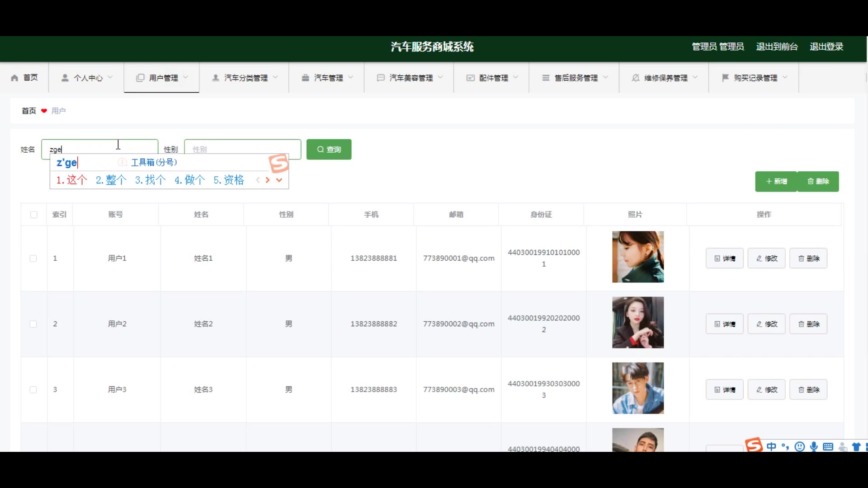Click the chat icon in 汽车美容管理

point(381,78)
